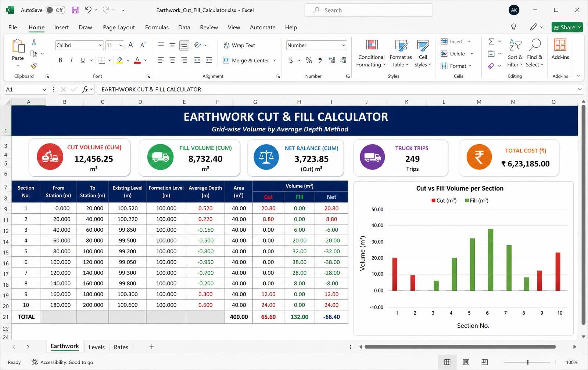The height and width of the screenshot is (370, 588).
Task: Open the Calibri font name dropdown
Action: click(100, 45)
